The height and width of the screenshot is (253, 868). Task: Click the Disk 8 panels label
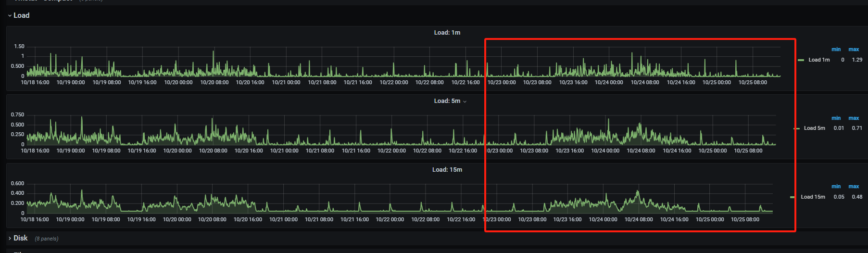coord(47,239)
